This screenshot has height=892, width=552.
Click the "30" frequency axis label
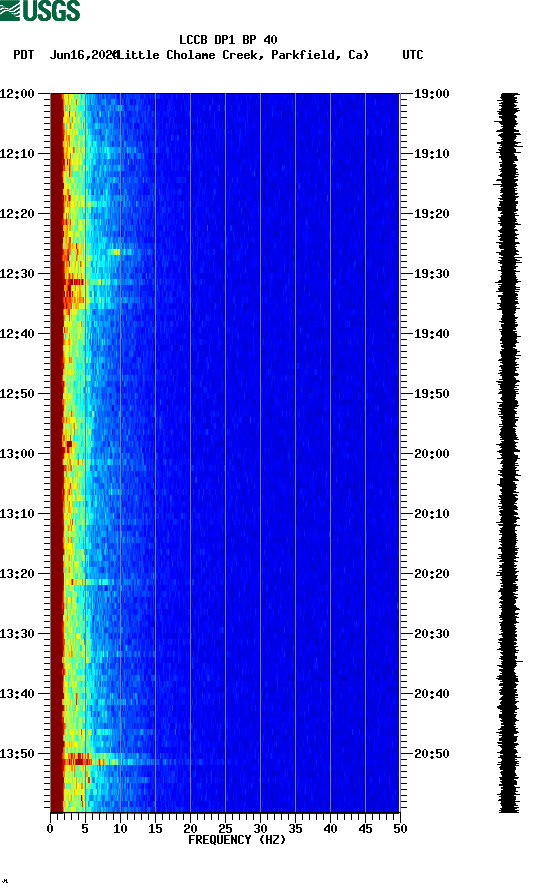point(260,829)
